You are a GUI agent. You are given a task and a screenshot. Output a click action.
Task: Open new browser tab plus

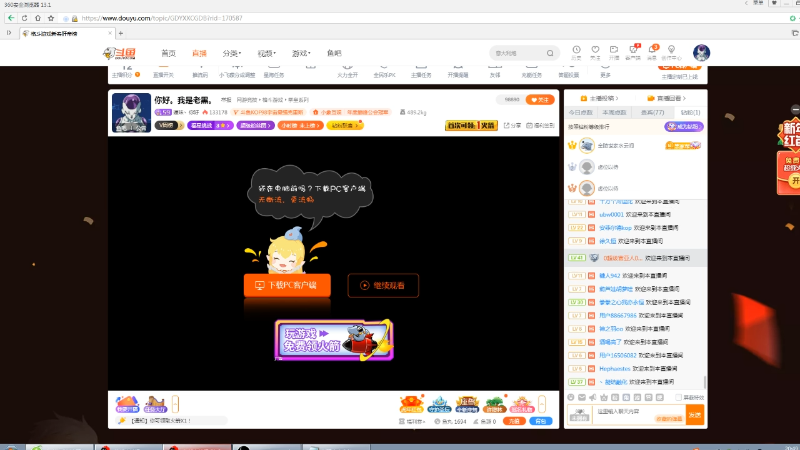[x=121, y=34]
